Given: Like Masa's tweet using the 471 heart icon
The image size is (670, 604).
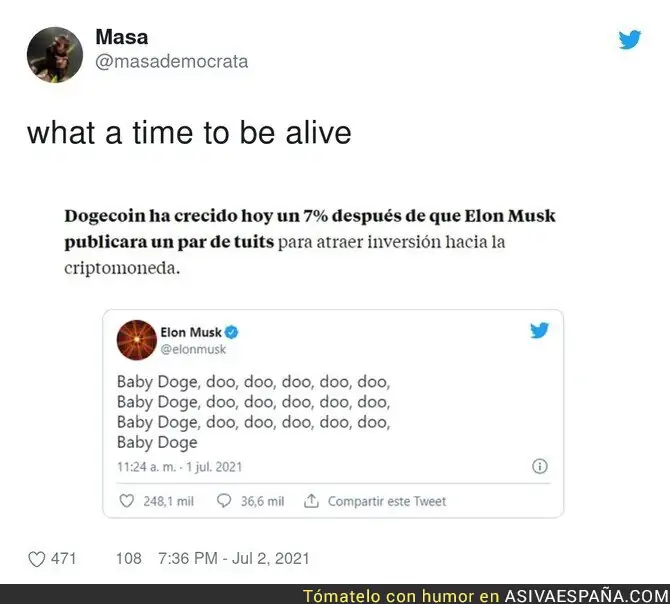Looking at the screenshot, I should 37,559.
